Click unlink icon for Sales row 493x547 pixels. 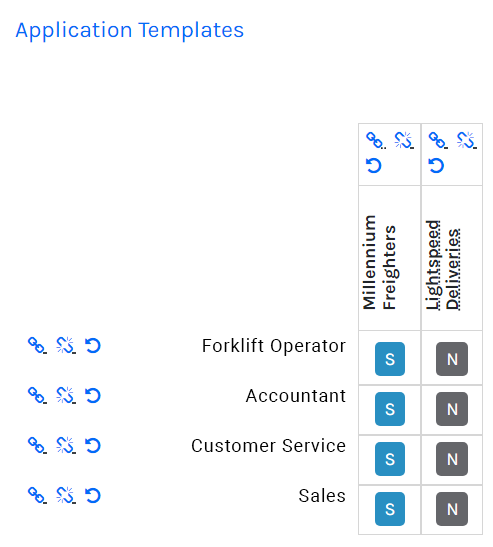(x=66, y=495)
